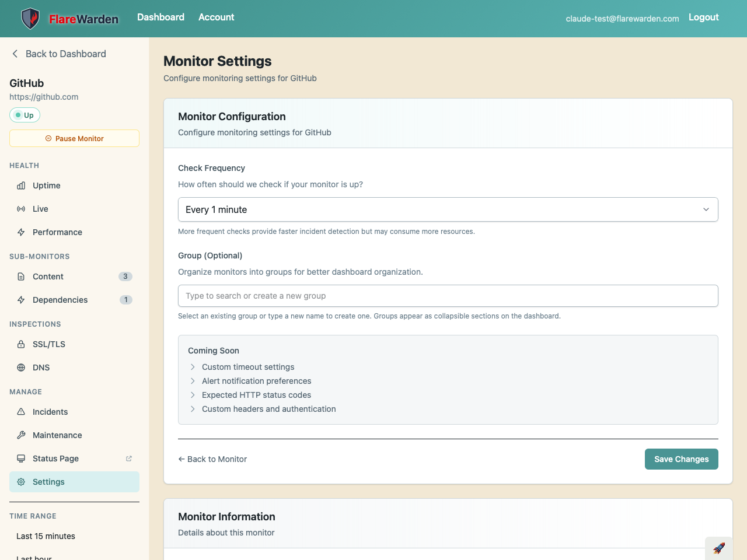This screenshot has width=747, height=560.
Task: Click the Group search input field
Action: [448, 296]
